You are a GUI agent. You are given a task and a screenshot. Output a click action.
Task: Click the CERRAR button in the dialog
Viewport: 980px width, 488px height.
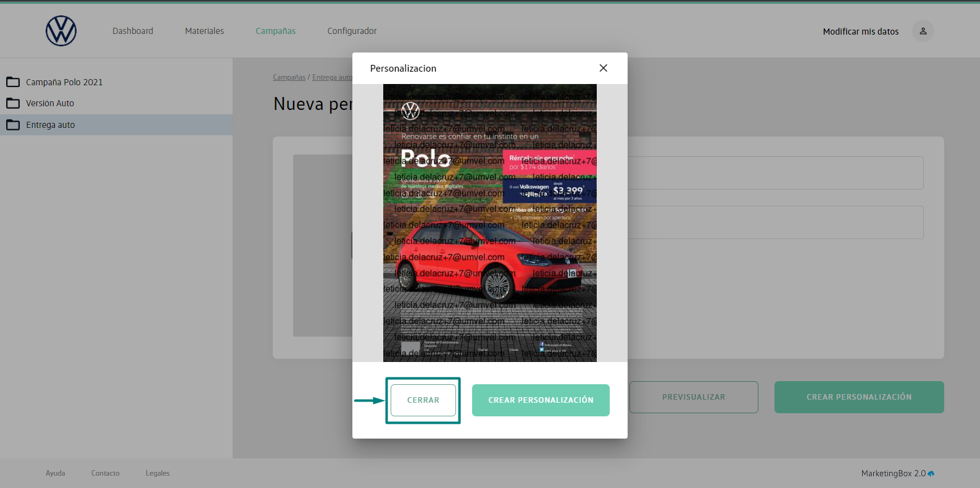pyautogui.click(x=423, y=400)
